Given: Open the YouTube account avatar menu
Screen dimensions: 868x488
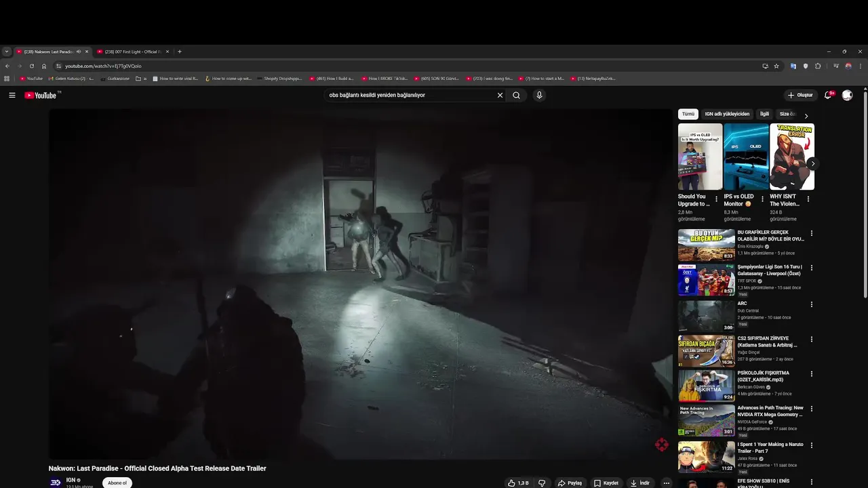Looking at the screenshot, I should [847, 96].
